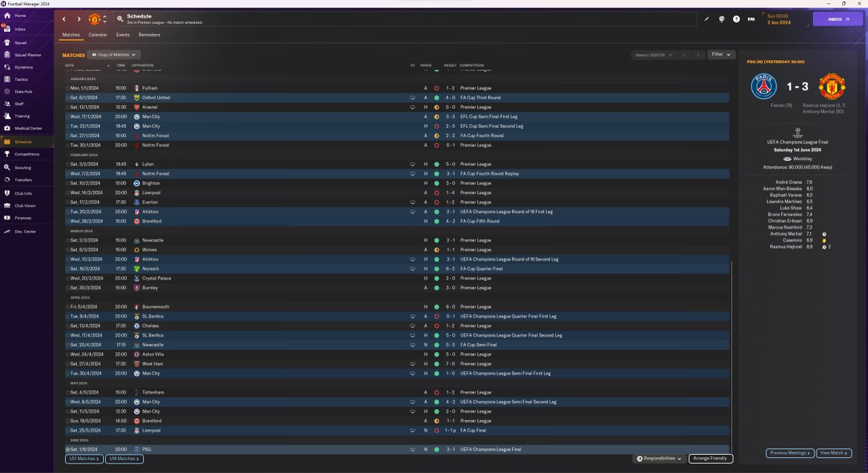Click the pencil edit icon in header
Screen dimensions: 868x473
[x=706, y=19]
